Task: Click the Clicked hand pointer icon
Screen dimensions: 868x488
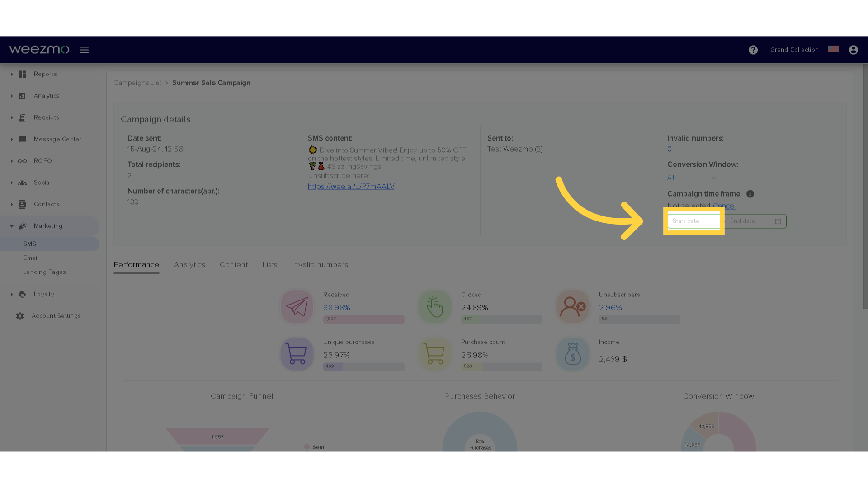Action: click(x=435, y=307)
